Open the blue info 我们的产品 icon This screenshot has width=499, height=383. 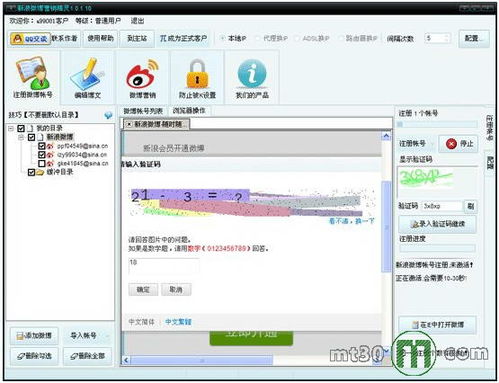[252, 74]
